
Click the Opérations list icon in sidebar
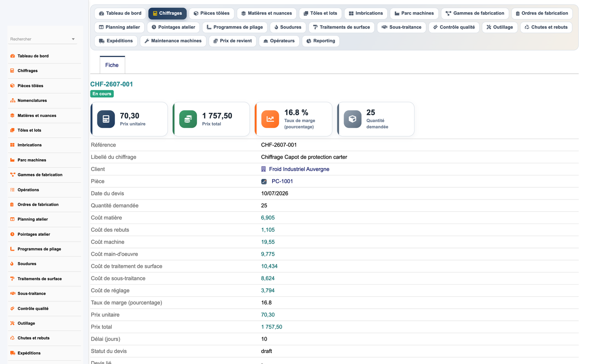pos(13,190)
